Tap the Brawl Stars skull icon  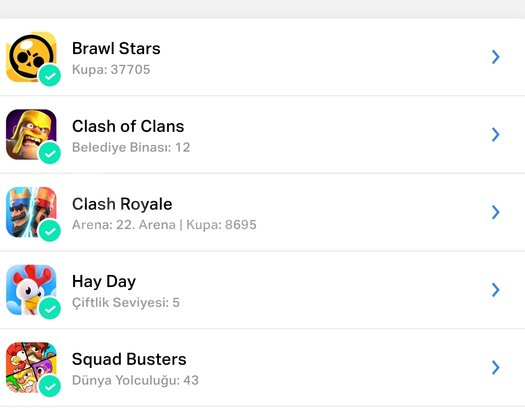[x=31, y=57]
